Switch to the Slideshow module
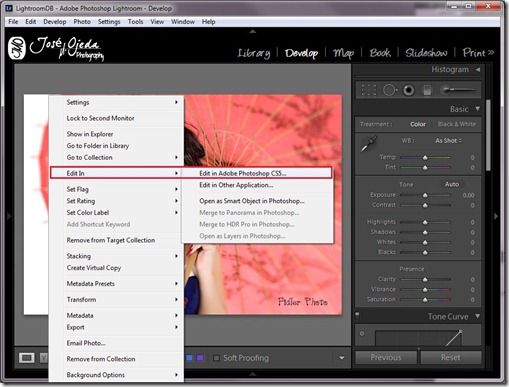The height and width of the screenshot is (387, 509). coord(426,53)
